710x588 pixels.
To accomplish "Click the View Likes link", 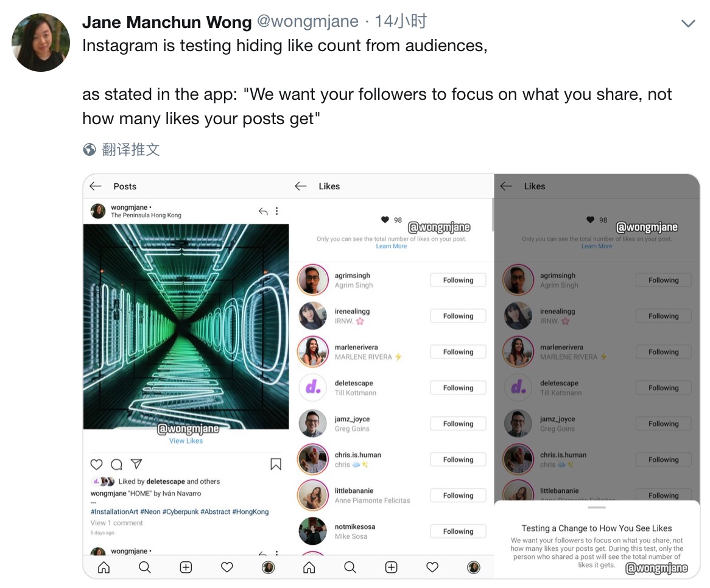I will pos(186,441).
